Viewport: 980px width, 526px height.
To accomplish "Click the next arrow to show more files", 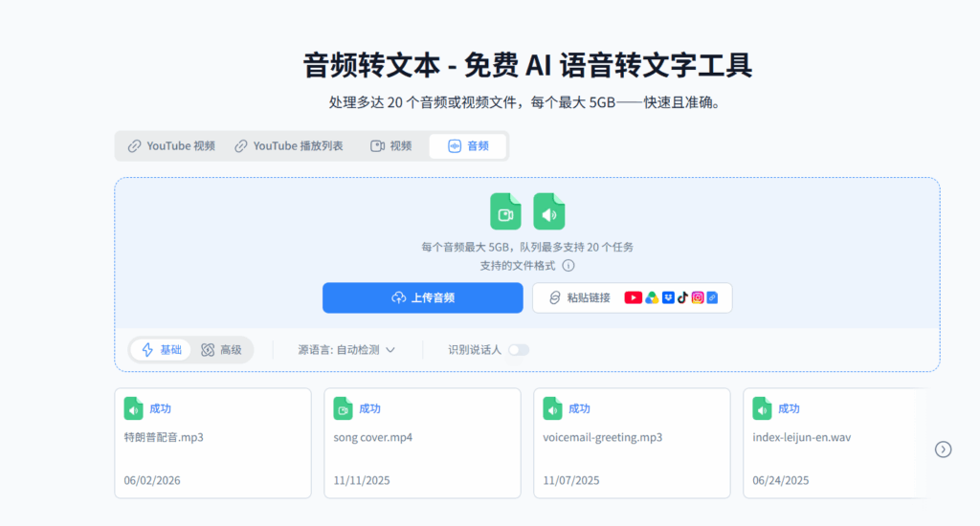I will pos(943,449).
